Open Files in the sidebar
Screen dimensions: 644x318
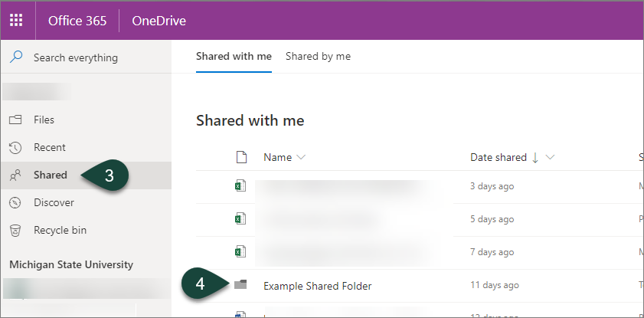[x=86, y=120]
